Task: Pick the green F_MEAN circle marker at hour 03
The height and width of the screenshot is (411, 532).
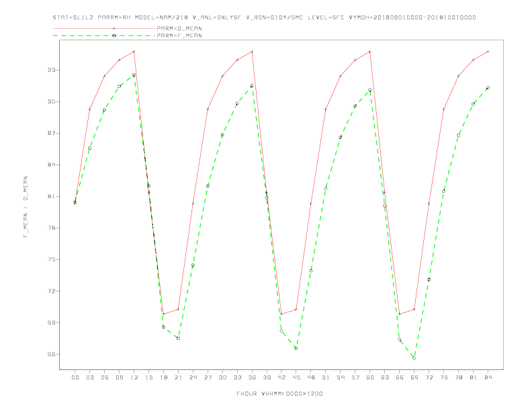Action: [89, 148]
